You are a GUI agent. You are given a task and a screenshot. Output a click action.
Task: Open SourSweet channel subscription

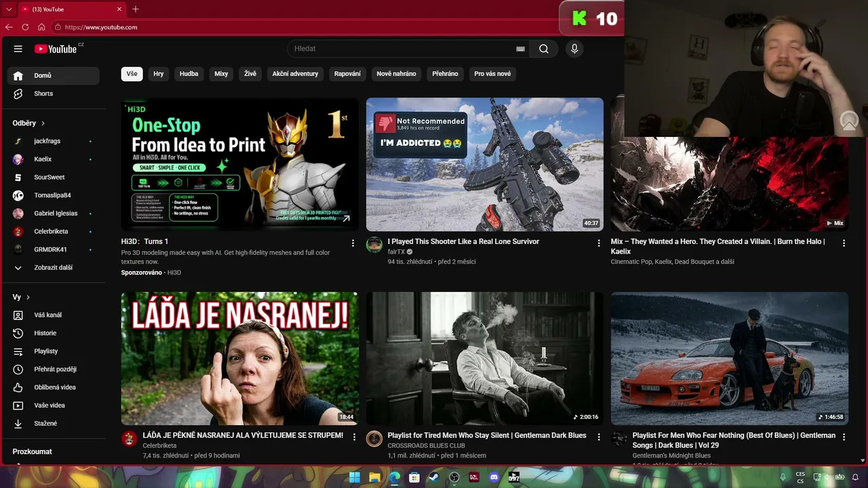(x=54, y=177)
